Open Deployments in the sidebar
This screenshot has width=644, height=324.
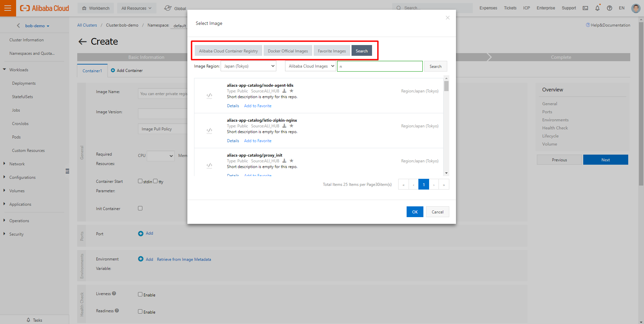point(24,83)
